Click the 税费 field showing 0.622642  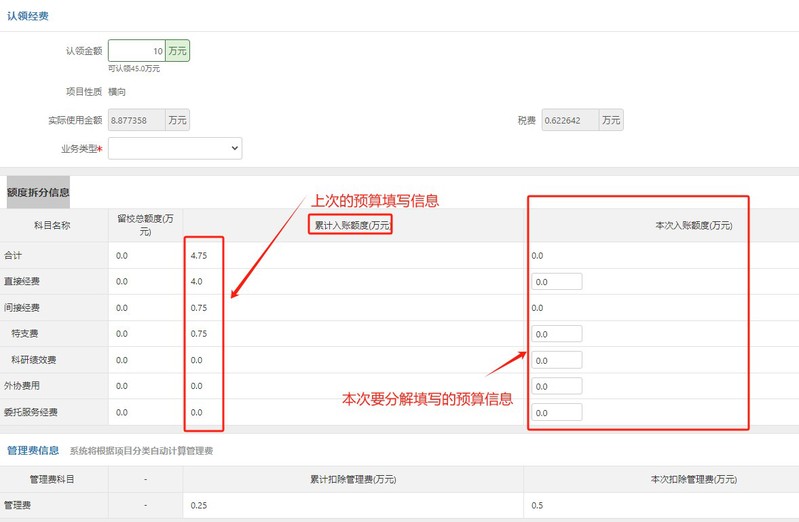[x=569, y=120]
